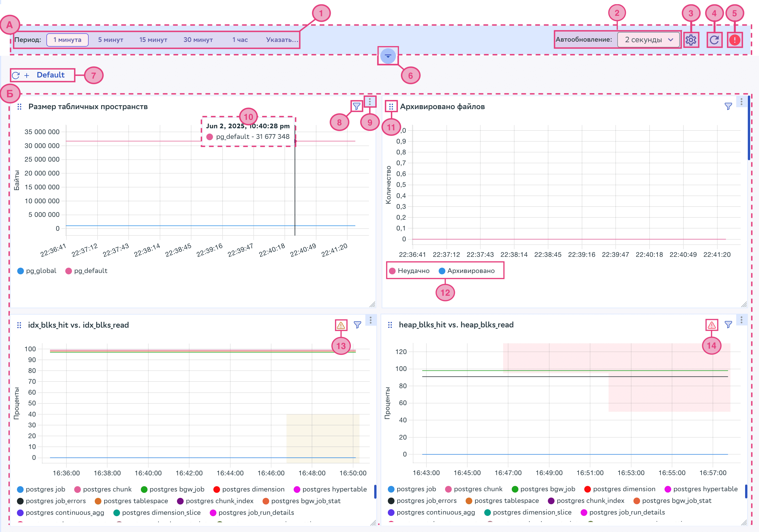The width and height of the screenshot is (759, 532).
Task: Open the Default dashboard tab
Action: click(x=51, y=75)
